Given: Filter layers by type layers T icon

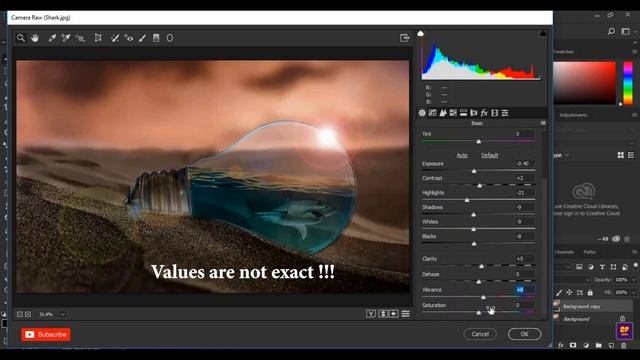Looking at the screenshot, I should pos(602,267).
